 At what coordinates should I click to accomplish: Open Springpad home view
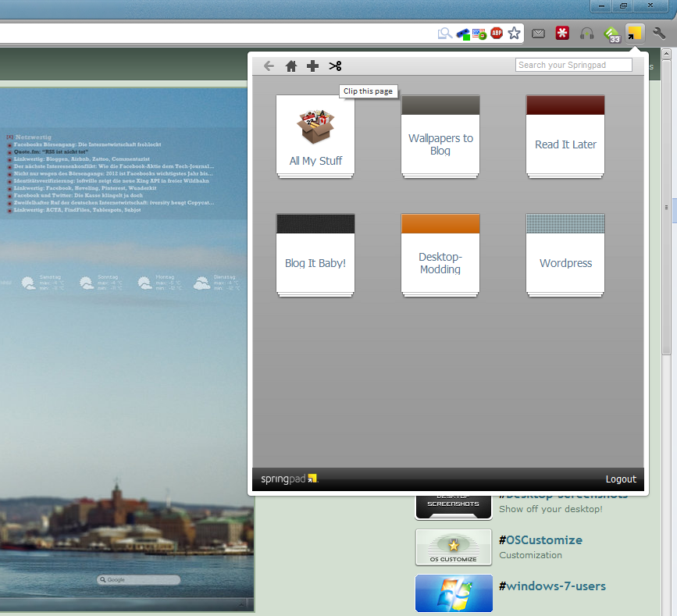coord(291,66)
